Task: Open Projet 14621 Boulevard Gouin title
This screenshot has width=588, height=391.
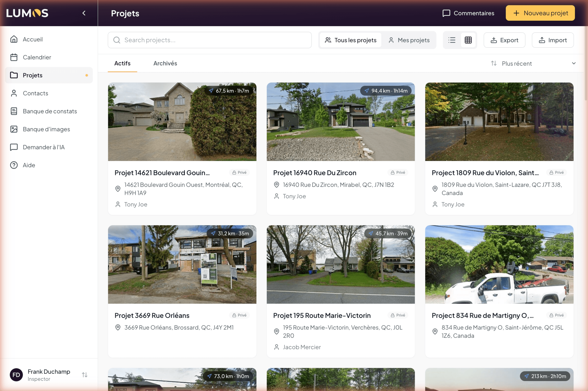Action: click(x=162, y=173)
